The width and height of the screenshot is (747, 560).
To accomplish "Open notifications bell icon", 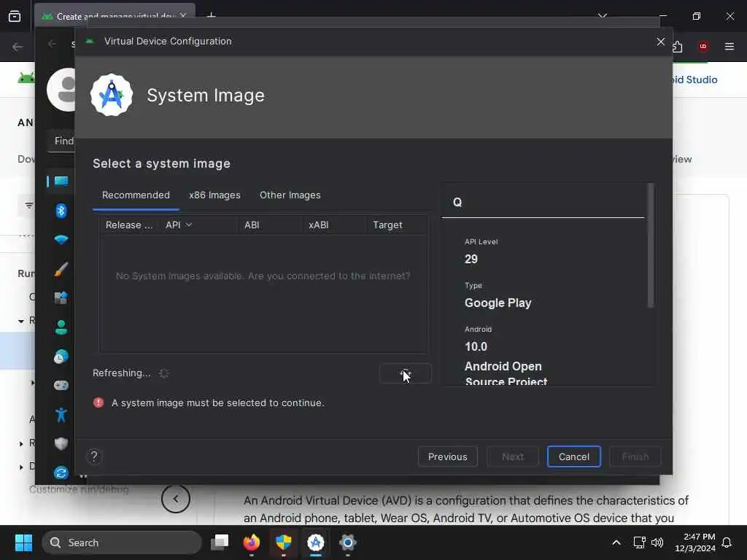I will pos(727,542).
